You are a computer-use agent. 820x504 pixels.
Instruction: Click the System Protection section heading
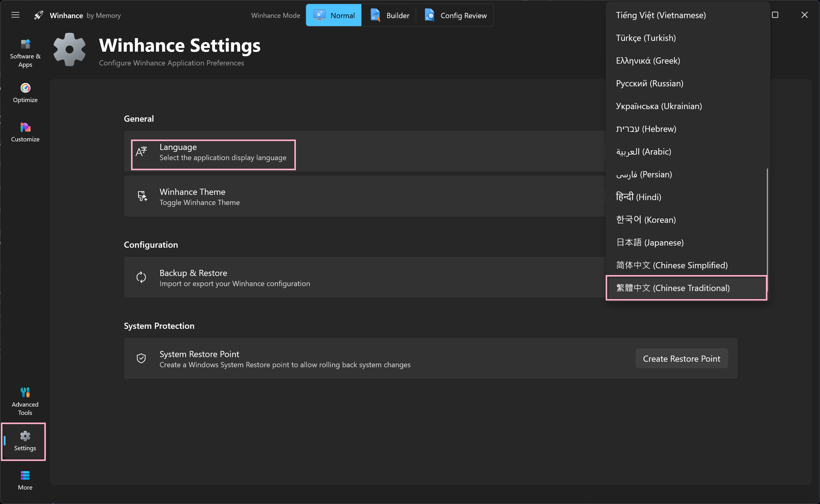(x=159, y=326)
